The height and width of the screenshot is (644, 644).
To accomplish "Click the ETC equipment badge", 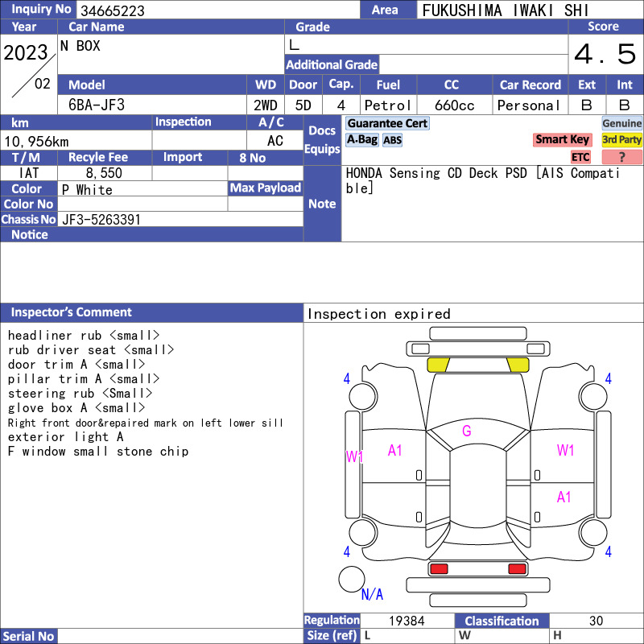I will (x=580, y=157).
